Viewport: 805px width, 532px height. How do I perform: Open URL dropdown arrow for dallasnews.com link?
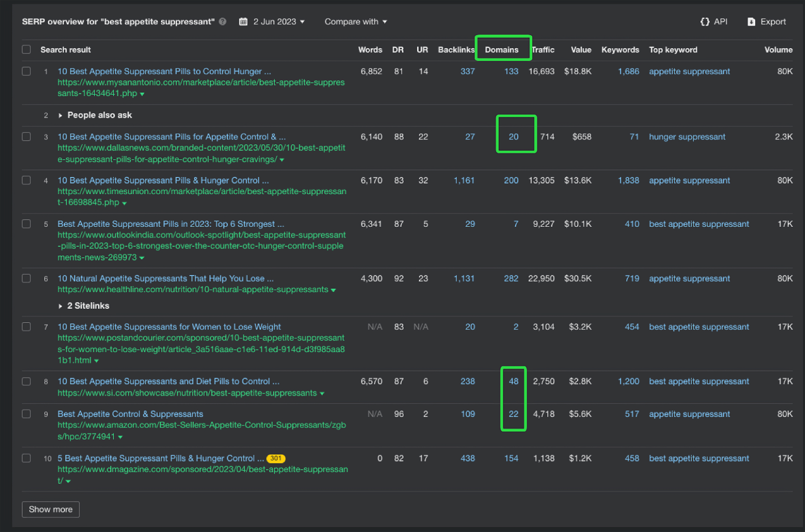[x=282, y=160]
